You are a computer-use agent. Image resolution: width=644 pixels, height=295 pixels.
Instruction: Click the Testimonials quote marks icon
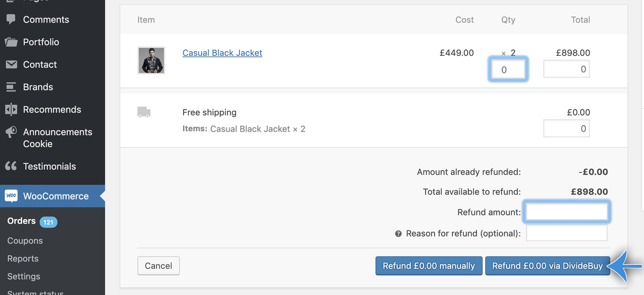click(11, 166)
